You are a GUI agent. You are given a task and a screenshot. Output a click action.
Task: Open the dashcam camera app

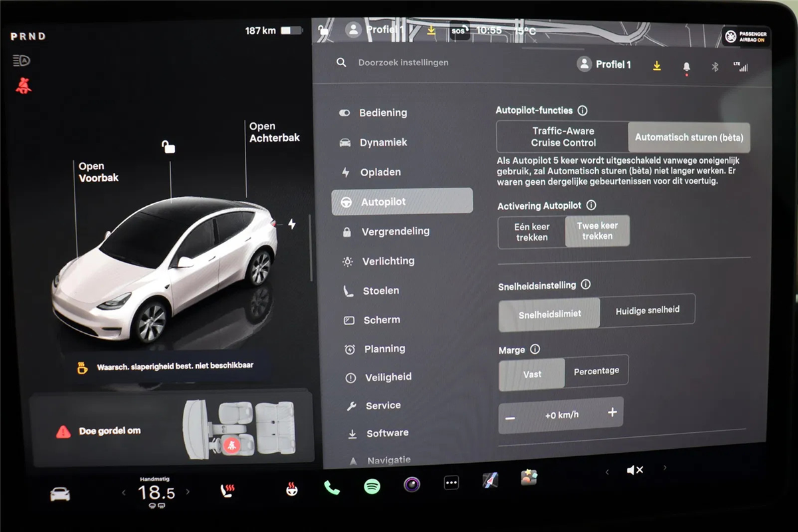coord(412,485)
